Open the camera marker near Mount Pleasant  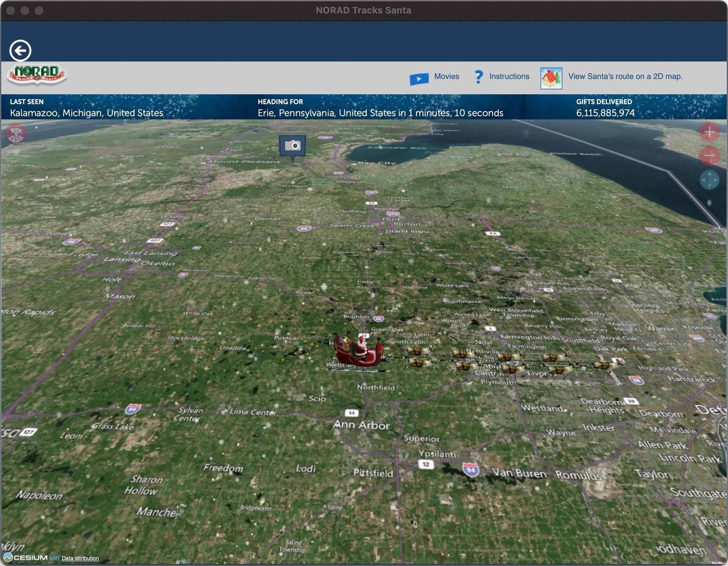pyautogui.click(x=292, y=146)
